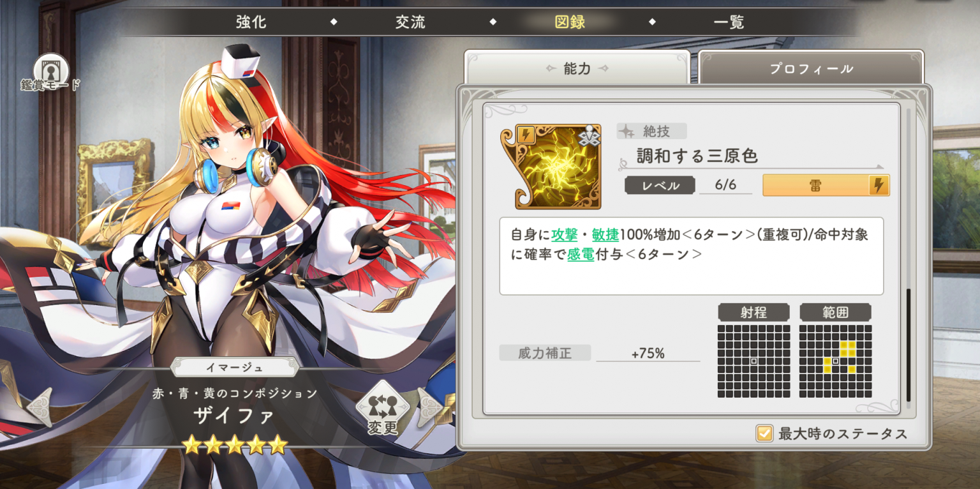View the 範囲 area-of-effect grid

(x=835, y=361)
